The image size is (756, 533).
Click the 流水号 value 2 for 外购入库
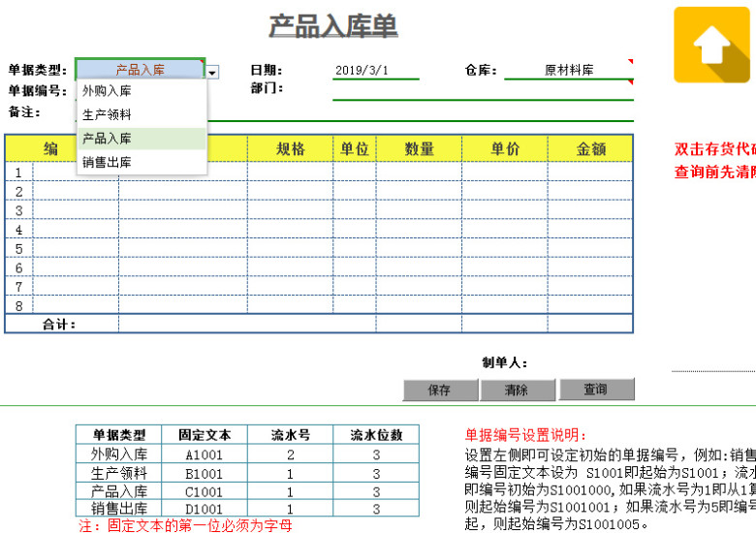[x=290, y=455]
